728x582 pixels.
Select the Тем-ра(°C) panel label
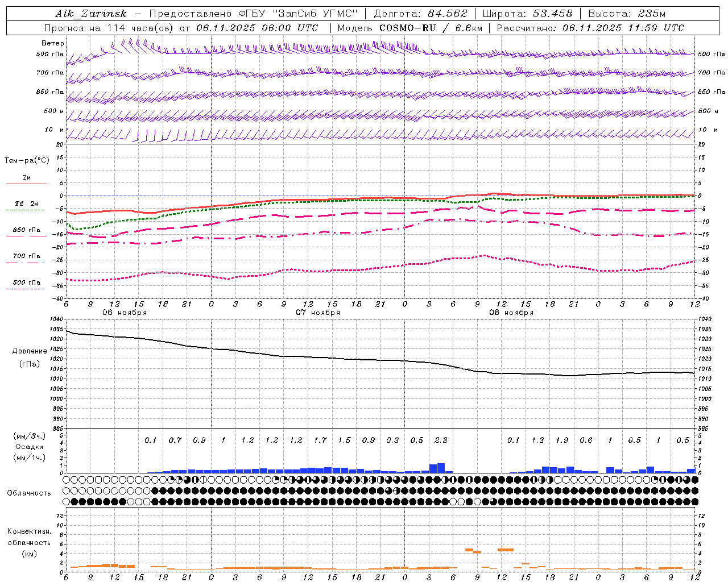27,161
